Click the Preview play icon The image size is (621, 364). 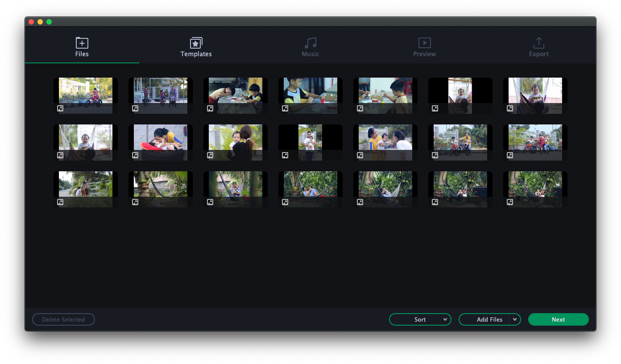pos(424,43)
